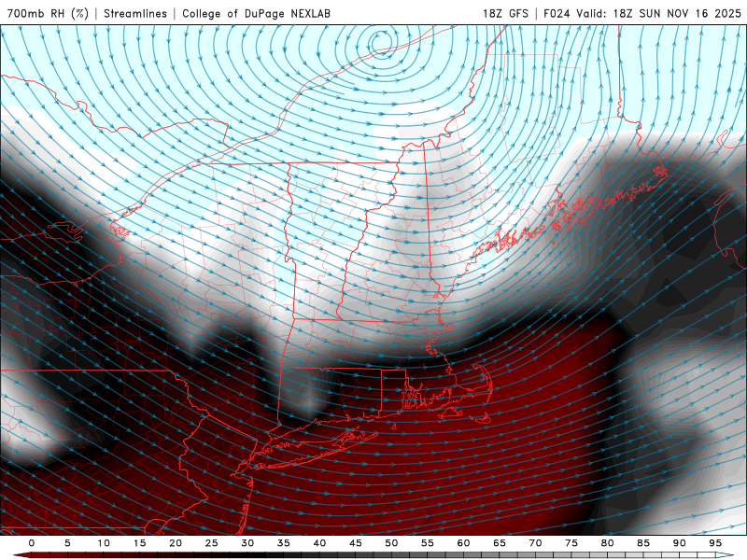Select the "18Z GFS" model run label
The image size is (747, 560).
coord(505,13)
